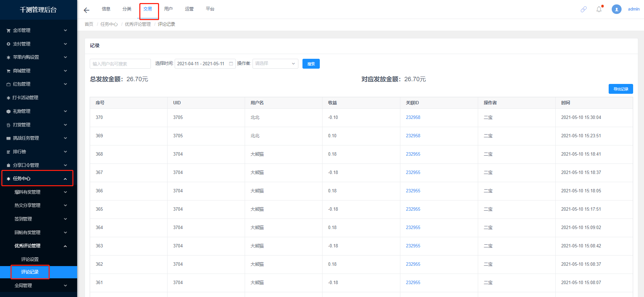Click the 操作者 column header
Screen dimensions: 644x297
click(490, 103)
